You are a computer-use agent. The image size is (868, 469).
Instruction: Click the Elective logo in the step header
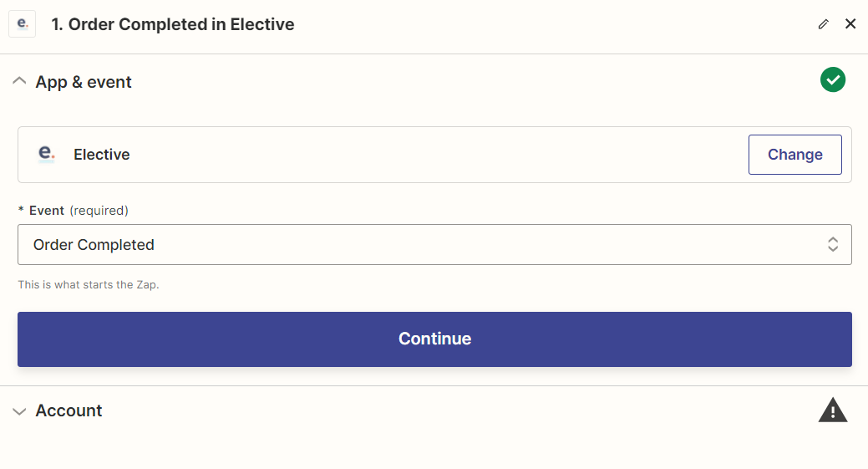(x=21, y=24)
